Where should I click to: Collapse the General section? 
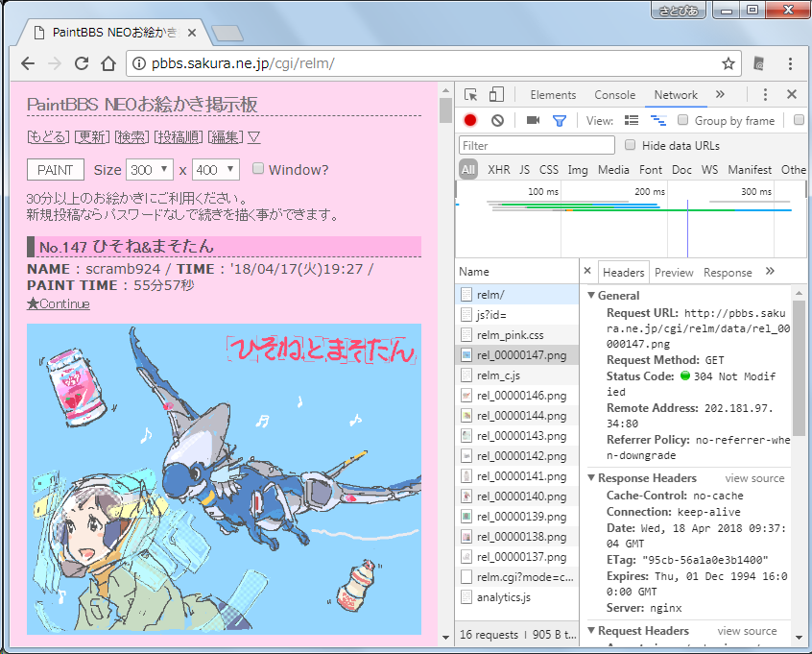(x=591, y=295)
